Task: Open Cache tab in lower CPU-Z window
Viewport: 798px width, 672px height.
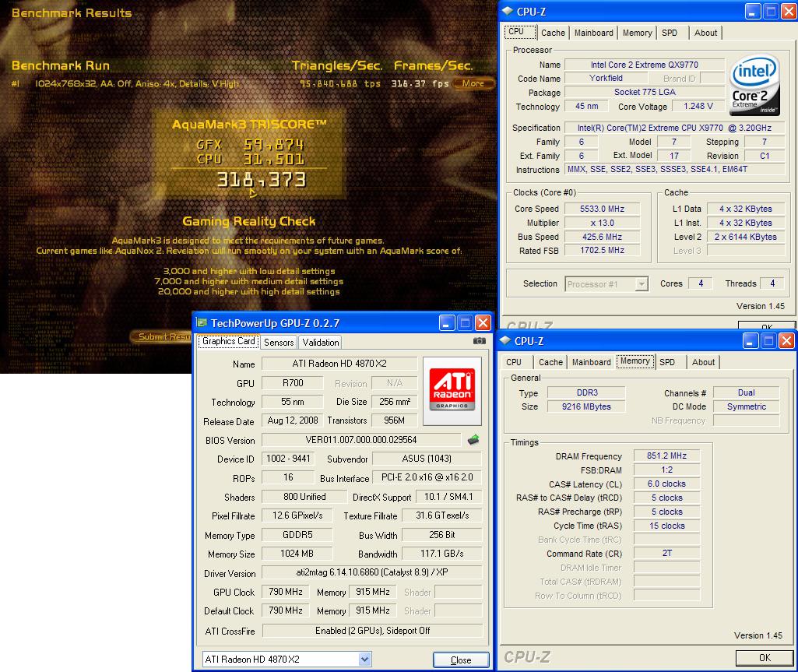Action: coord(550,362)
